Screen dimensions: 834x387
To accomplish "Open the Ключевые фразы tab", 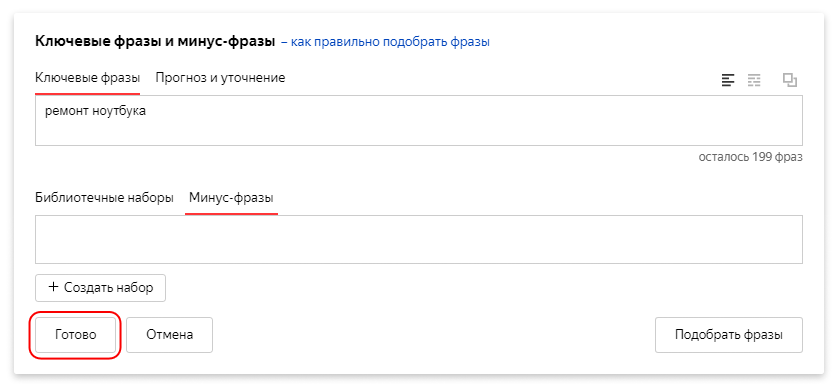I will 87,78.
